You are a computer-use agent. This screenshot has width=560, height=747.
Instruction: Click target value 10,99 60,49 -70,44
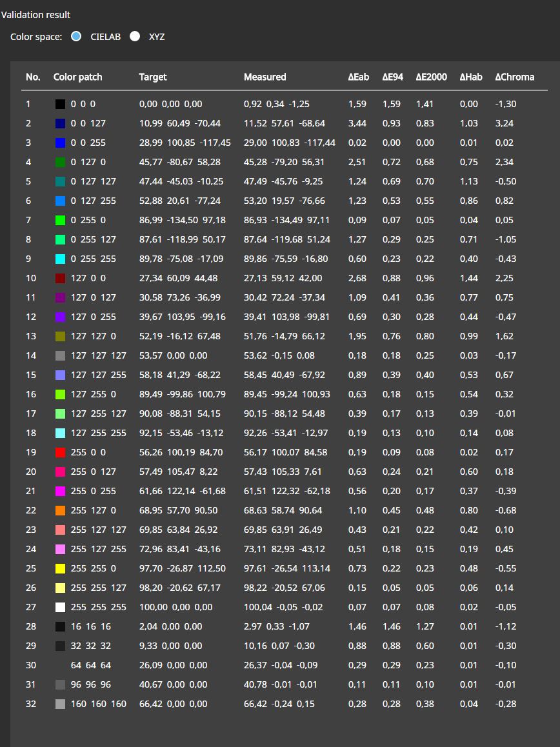click(179, 123)
